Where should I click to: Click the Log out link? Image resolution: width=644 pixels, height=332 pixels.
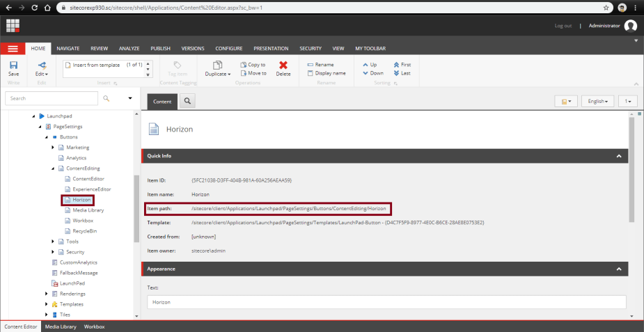point(563,26)
